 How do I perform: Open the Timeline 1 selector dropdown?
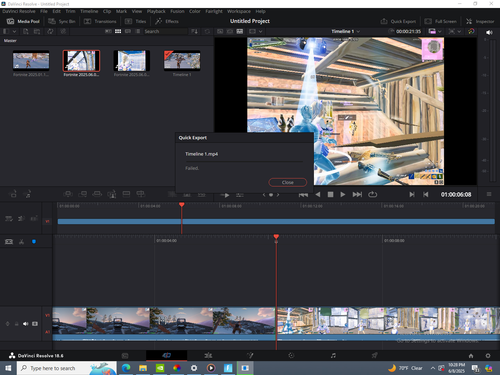click(346, 31)
